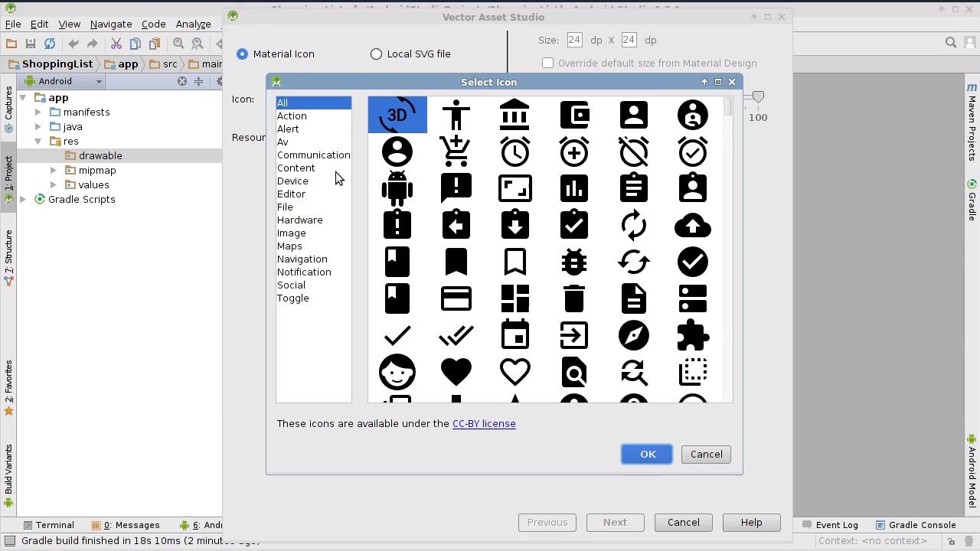Click the width size field
Image resolution: width=980 pixels, height=551 pixels.
pyautogui.click(x=574, y=40)
